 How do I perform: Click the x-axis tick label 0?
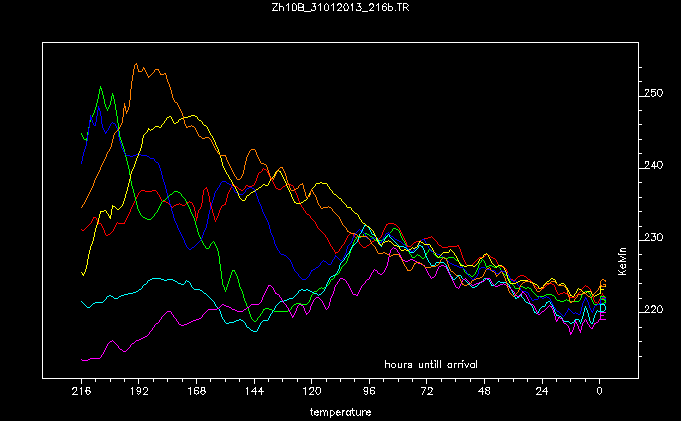599,391
